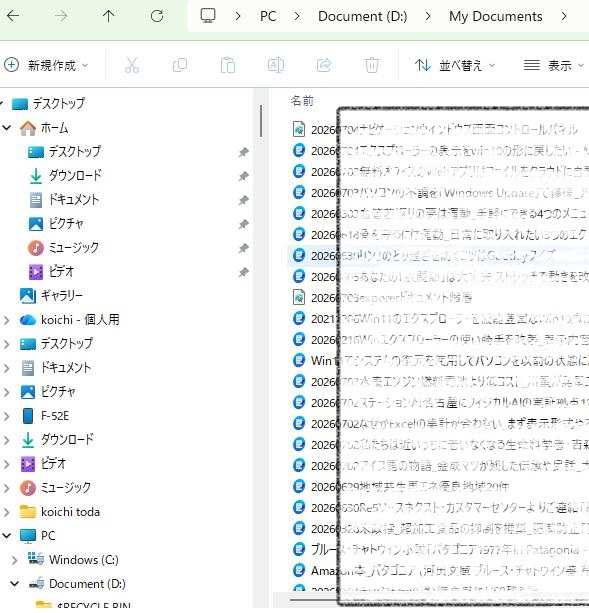The image size is (589, 613).
Task: Go forward with the right arrow button
Action: [x=61, y=16]
